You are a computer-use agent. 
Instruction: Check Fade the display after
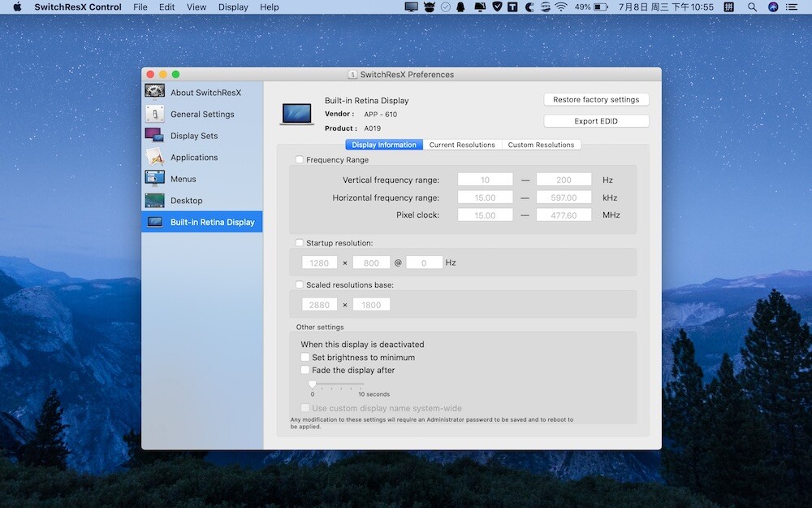tap(305, 370)
